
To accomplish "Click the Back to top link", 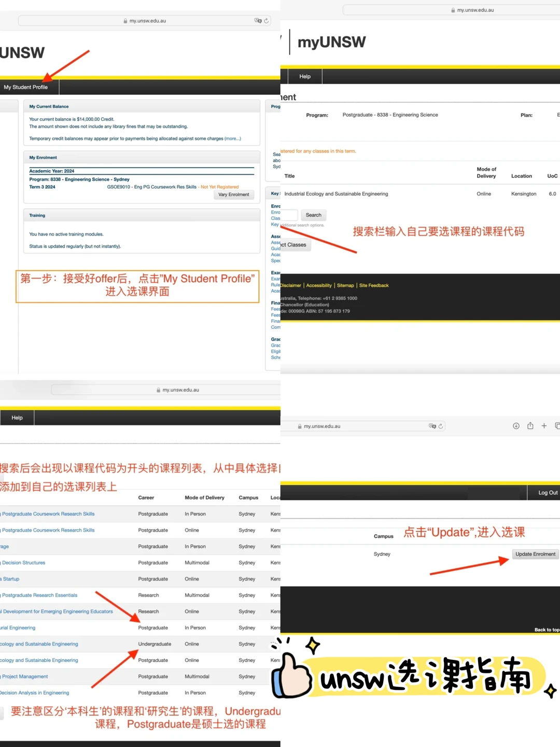I will [547, 630].
